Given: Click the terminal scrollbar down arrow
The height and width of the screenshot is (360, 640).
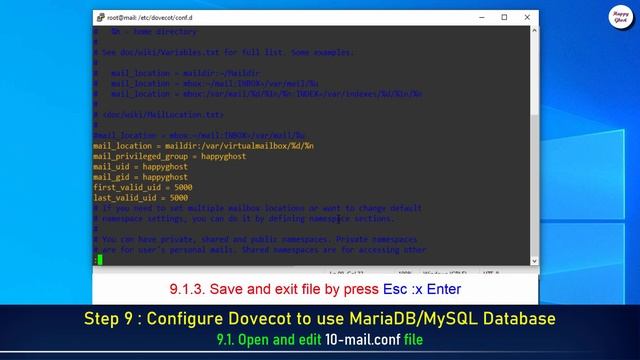Looking at the screenshot, I should tap(534, 261).
